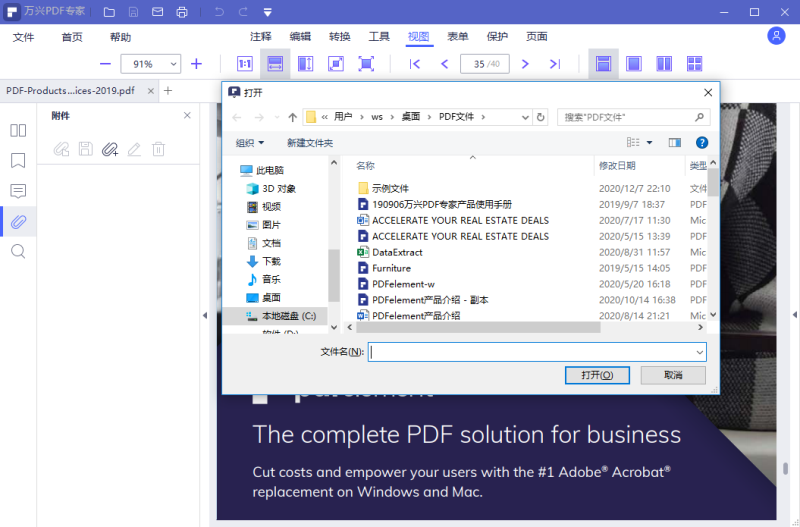Open the view options dropdown arrow
This screenshot has height=527, width=800.
[x=649, y=143]
